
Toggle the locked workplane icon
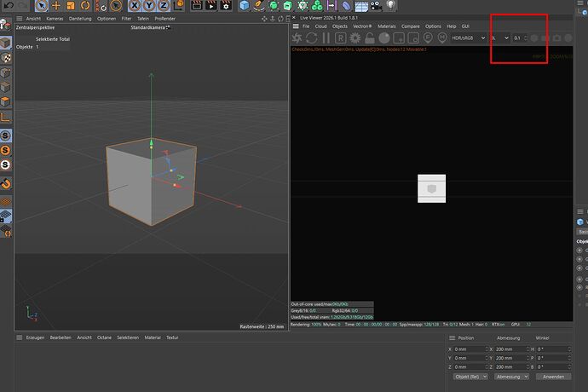coord(6,216)
